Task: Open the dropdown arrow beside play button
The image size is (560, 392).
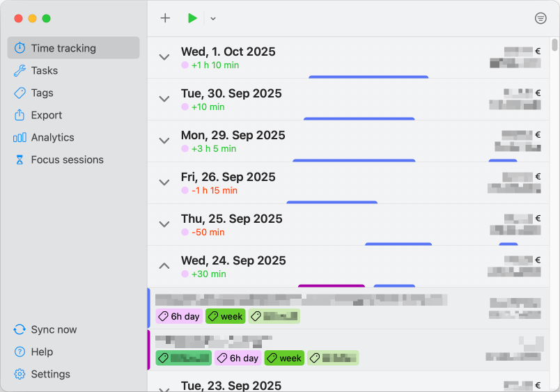Action: (213, 19)
